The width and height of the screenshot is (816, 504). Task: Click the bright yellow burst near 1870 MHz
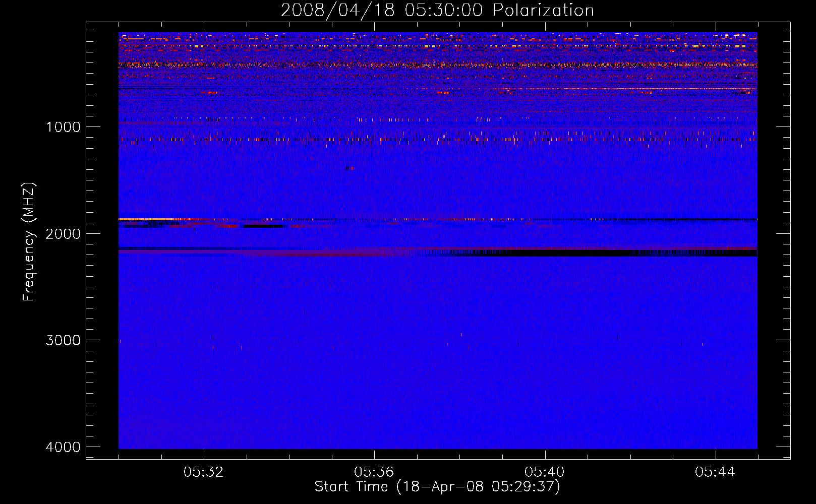coord(146,219)
